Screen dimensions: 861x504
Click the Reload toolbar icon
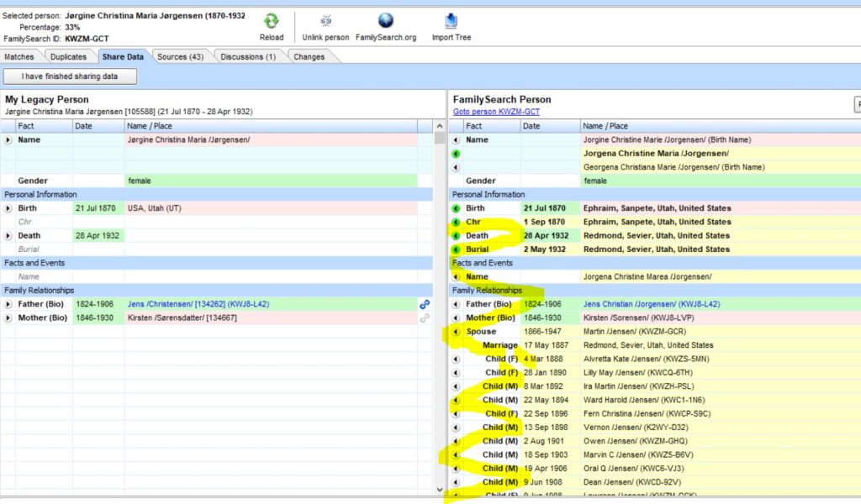[272, 21]
